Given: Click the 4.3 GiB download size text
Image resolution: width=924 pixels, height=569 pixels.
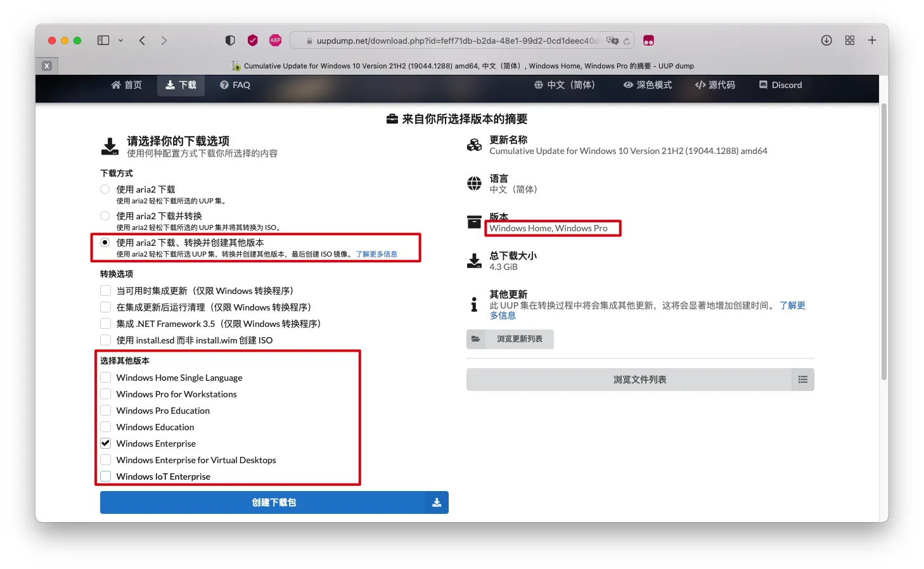Looking at the screenshot, I should coord(503,267).
